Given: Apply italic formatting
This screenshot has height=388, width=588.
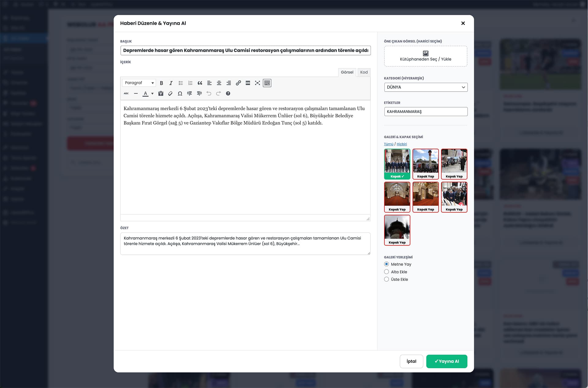Looking at the screenshot, I should [171, 83].
